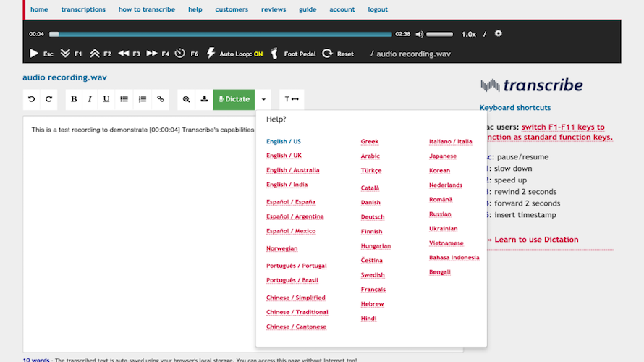Open player settings gear icon

[498, 33]
